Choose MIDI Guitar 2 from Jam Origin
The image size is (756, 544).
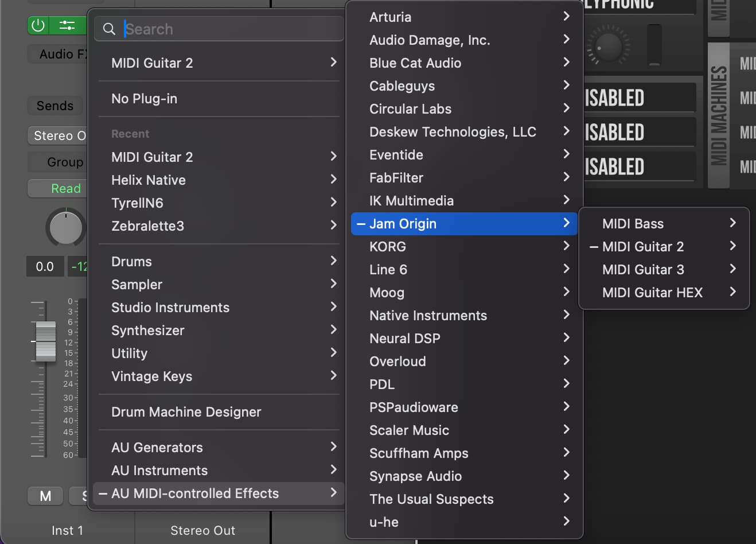click(664, 246)
